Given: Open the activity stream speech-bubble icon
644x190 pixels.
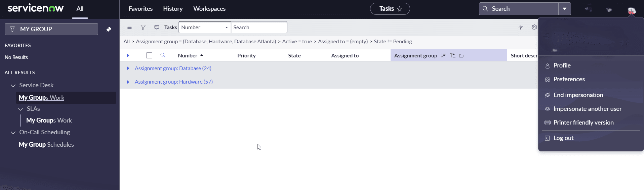Looking at the screenshot, I should 157,28.
